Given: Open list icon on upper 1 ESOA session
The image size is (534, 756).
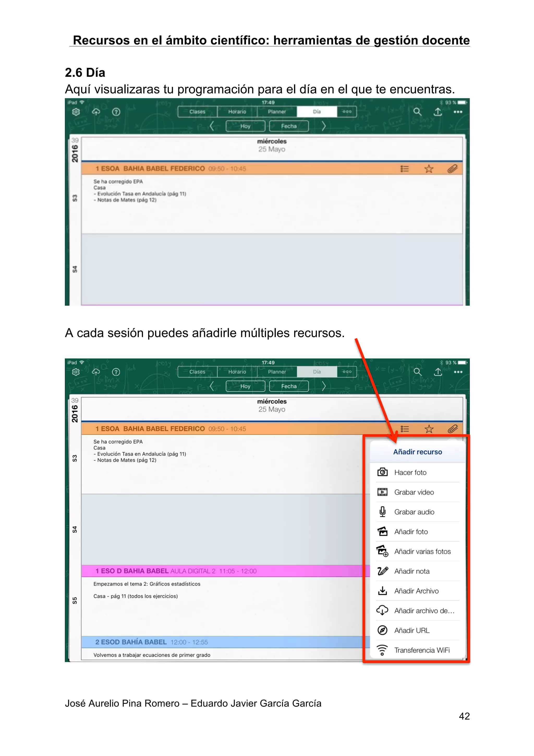Looking at the screenshot, I should pos(404,169).
